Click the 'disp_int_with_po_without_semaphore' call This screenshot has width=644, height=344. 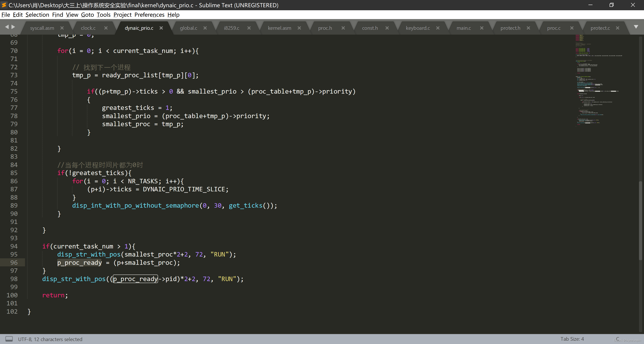(x=135, y=205)
